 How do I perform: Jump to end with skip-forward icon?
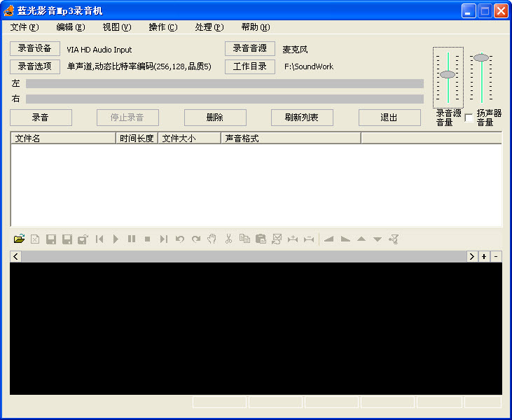pos(164,239)
